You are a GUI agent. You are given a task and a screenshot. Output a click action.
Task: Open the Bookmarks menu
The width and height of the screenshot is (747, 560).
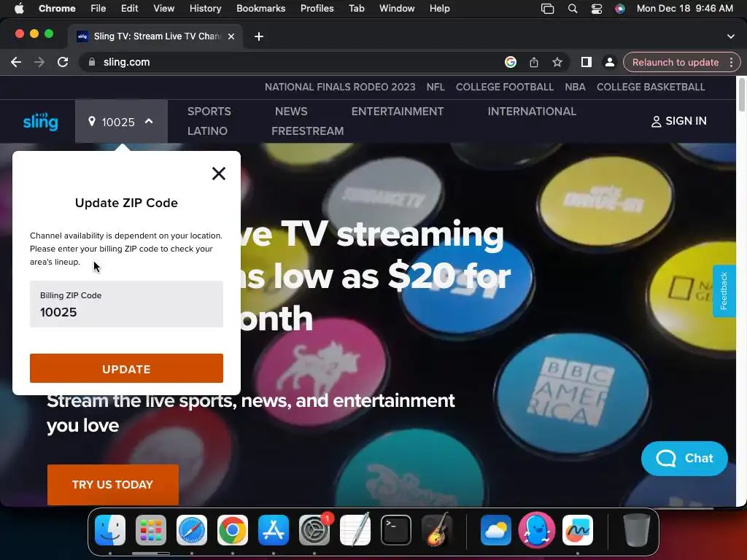(x=260, y=8)
